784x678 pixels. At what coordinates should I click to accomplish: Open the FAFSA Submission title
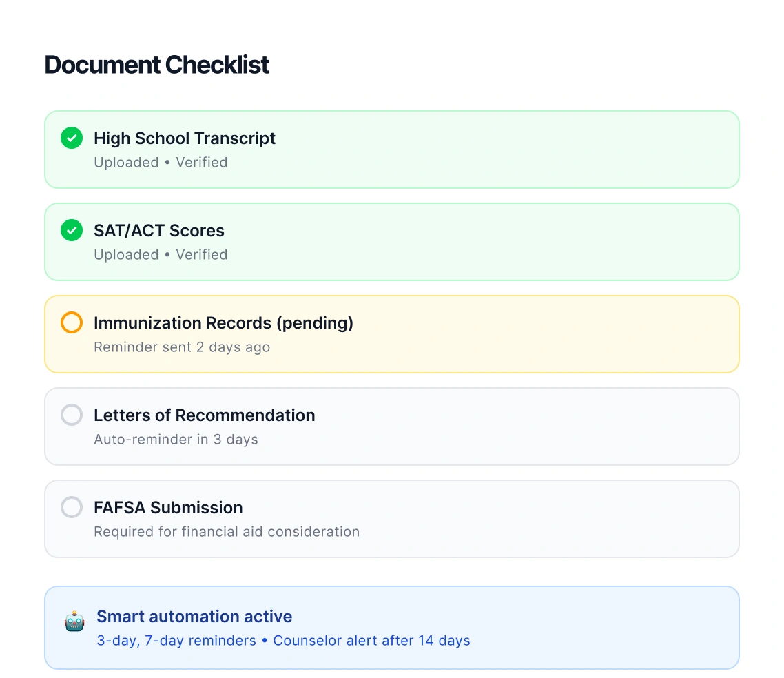pyautogui.click(x=169, y=508)
